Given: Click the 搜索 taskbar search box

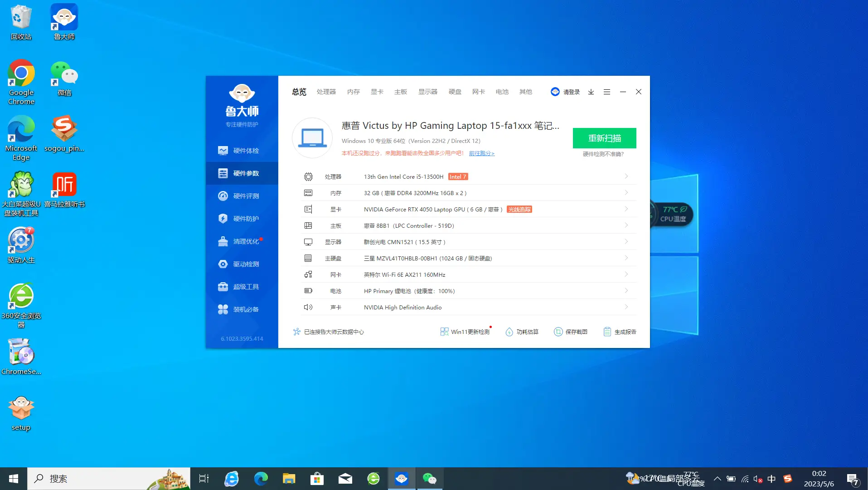Looking at the screenshot, I should point(109,479).
